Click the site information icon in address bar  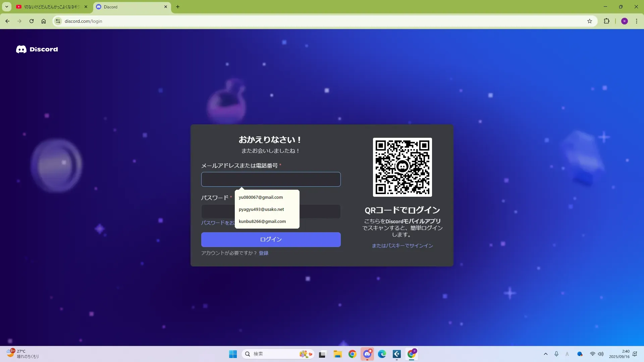click(x=58, y=21)
